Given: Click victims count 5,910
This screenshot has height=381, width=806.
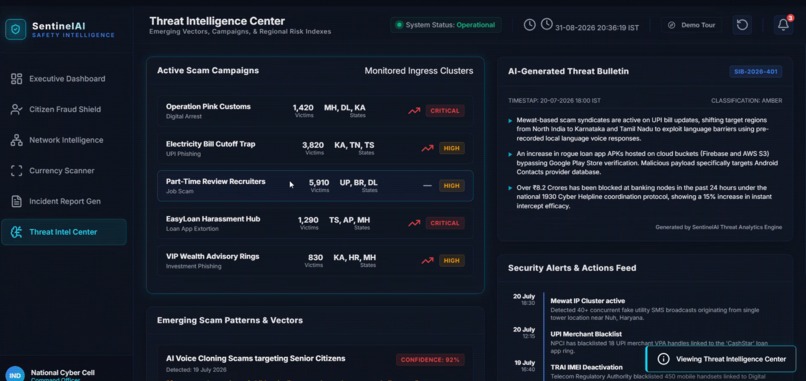Looking at the screenshot, I should click(319, 183).
